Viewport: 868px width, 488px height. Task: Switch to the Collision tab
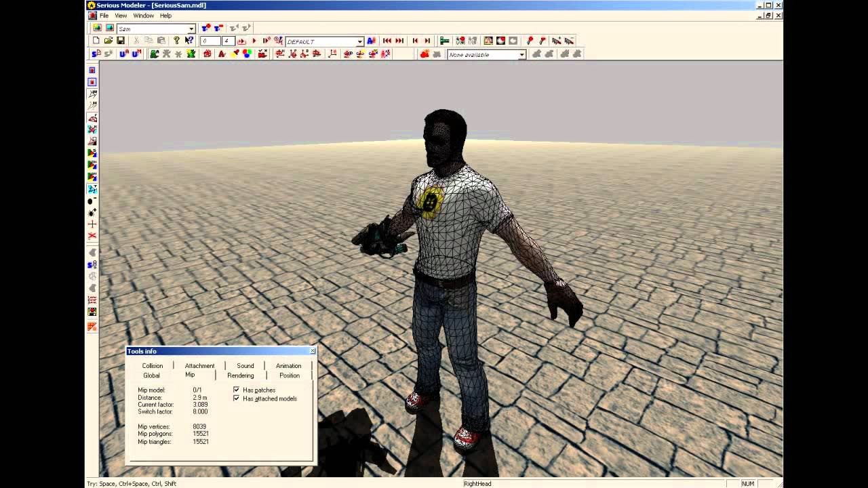tap(153, 365)
